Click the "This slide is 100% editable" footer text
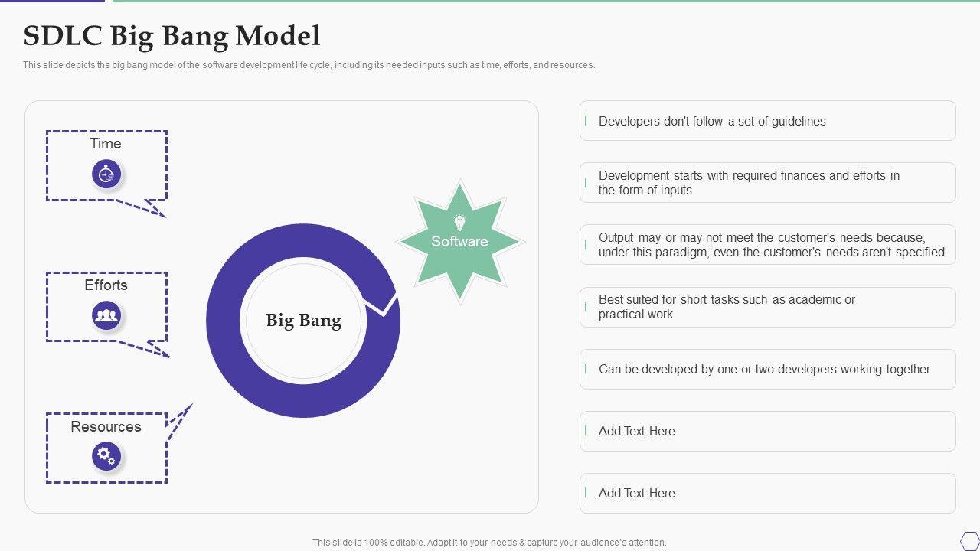Viewport: 980px width, 551px height. coord(489,542)
